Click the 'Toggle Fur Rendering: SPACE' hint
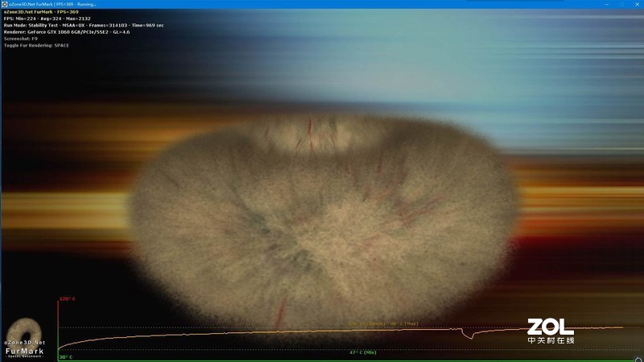 click(36, 45)
